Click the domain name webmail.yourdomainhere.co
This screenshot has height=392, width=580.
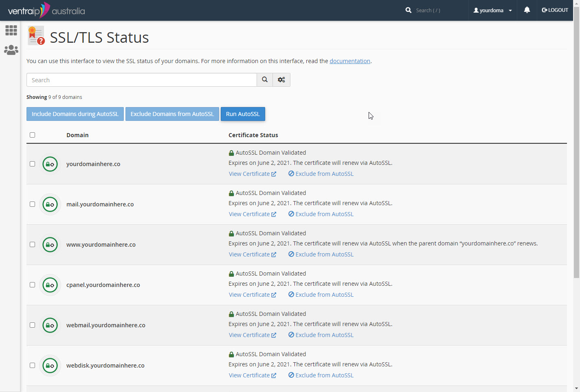pos(106,325)
